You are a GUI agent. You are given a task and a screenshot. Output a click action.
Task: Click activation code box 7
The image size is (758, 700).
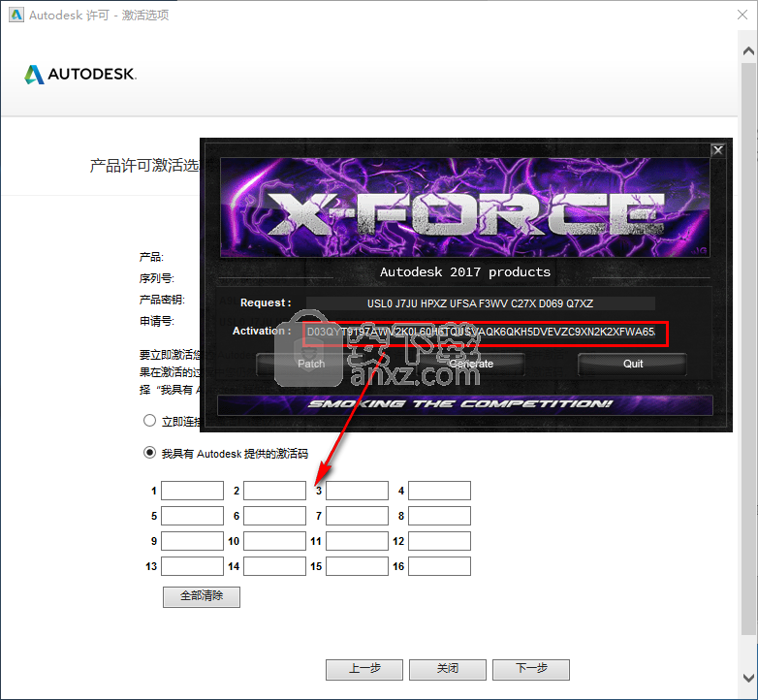click(358, 516)
